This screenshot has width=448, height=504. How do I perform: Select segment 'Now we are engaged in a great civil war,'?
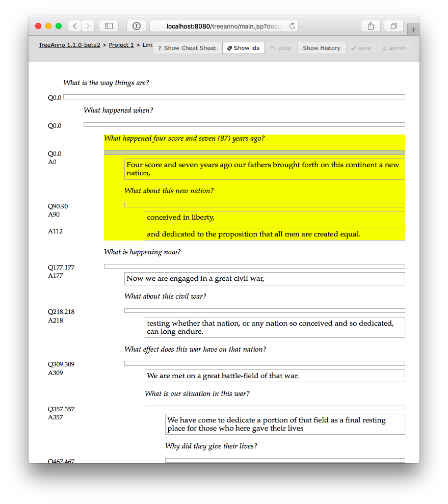265,279
